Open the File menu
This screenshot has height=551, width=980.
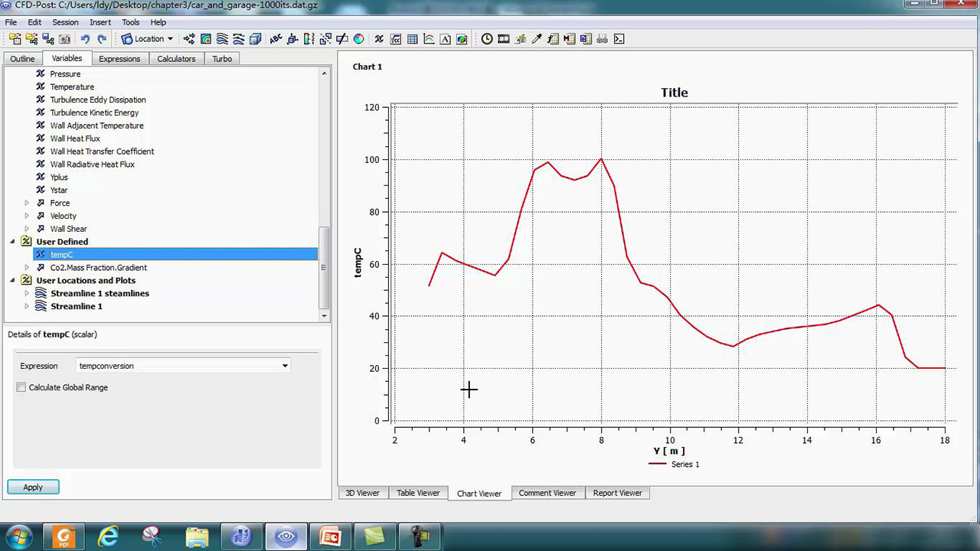pos(11,22)
